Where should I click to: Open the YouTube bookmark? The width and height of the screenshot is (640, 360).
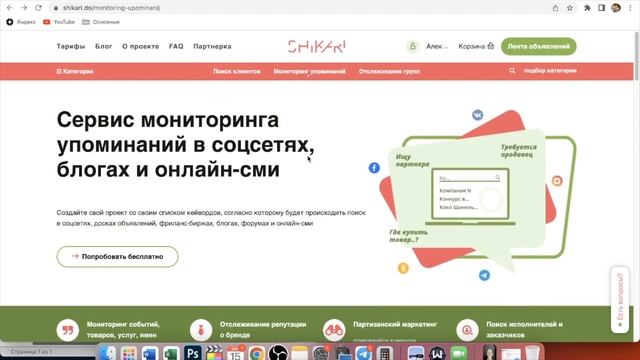59,22
